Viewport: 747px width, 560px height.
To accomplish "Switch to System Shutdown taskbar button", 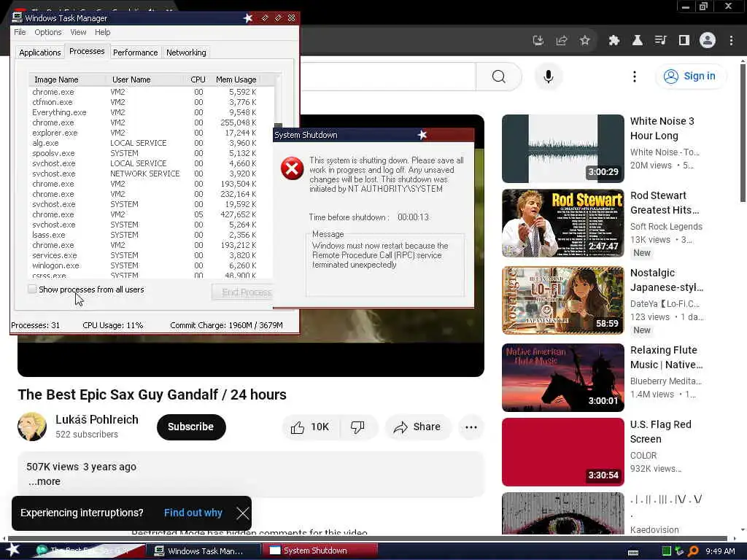I will tap(320, 551).
